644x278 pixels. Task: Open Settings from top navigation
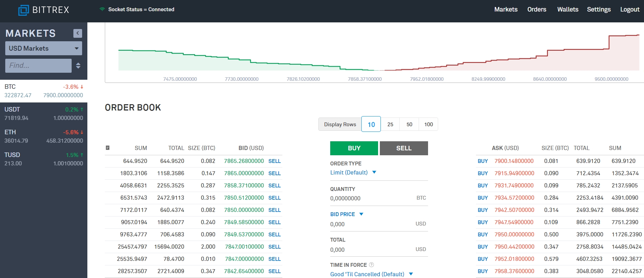[x=599, y=9]
